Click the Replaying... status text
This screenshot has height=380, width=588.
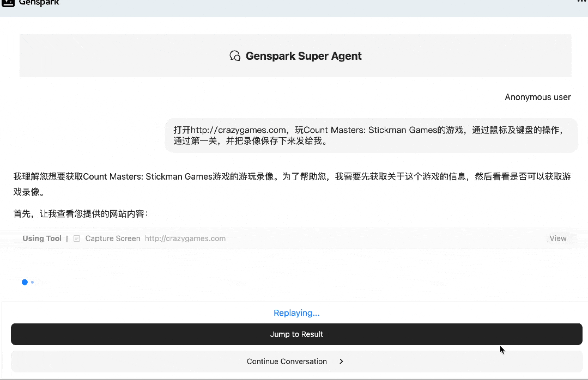pos(296,313)
